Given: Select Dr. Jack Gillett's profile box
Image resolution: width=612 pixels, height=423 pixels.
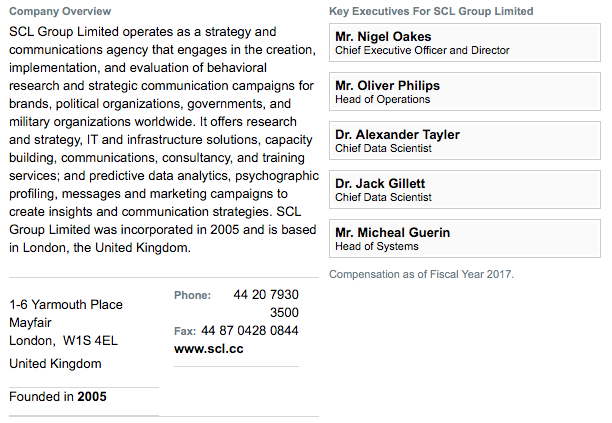Looking at the screenshot, I should [x=464, y=190].
